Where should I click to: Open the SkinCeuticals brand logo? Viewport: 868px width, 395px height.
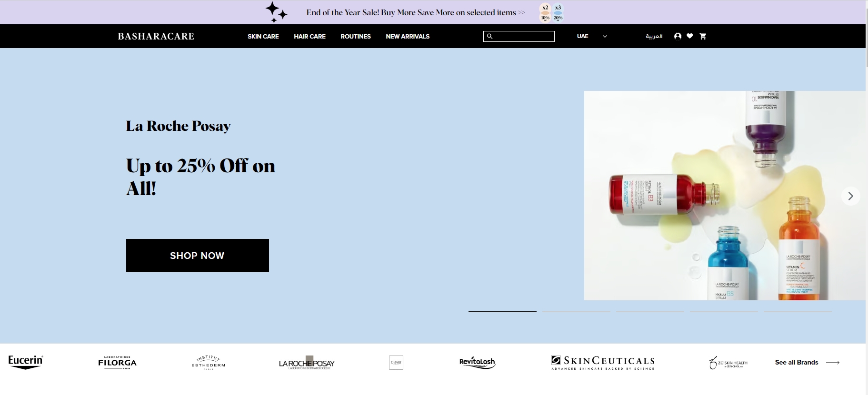tap(603, 363)
